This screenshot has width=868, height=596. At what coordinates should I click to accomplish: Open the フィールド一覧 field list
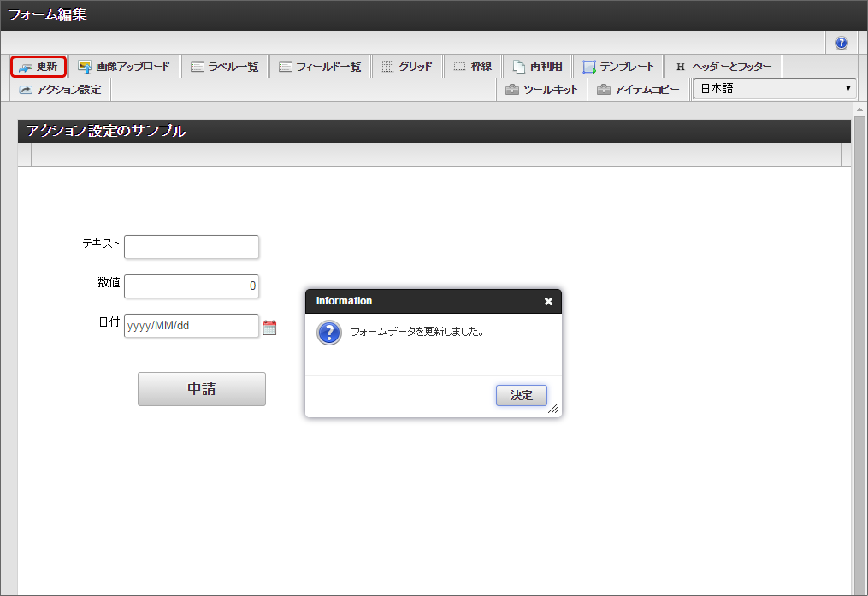point(320,67)
